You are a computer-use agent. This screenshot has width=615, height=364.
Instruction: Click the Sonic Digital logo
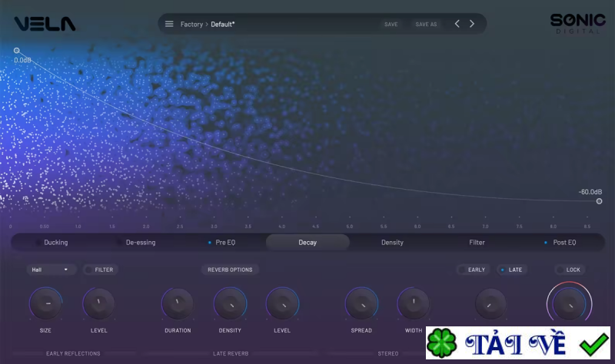[578, 24]
